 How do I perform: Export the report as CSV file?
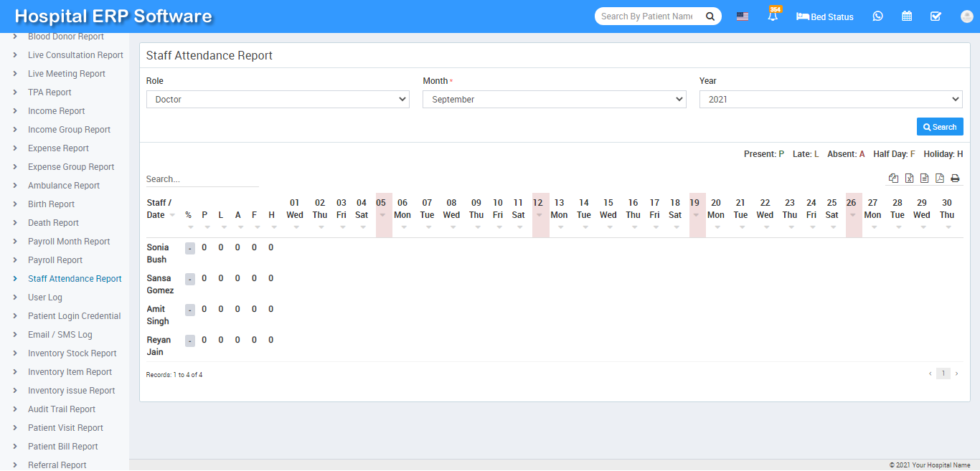[x=924, y=179]
